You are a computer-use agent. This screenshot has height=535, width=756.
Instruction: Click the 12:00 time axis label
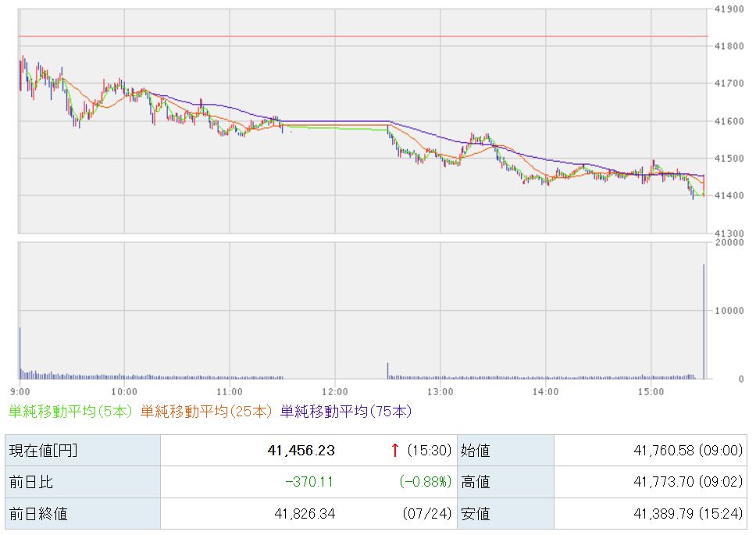334,392
